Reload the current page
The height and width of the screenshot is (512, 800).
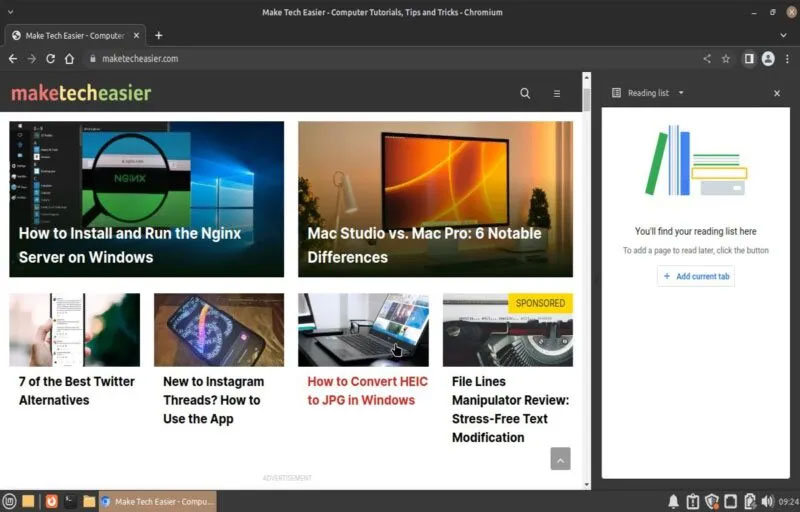click(51, 59)
